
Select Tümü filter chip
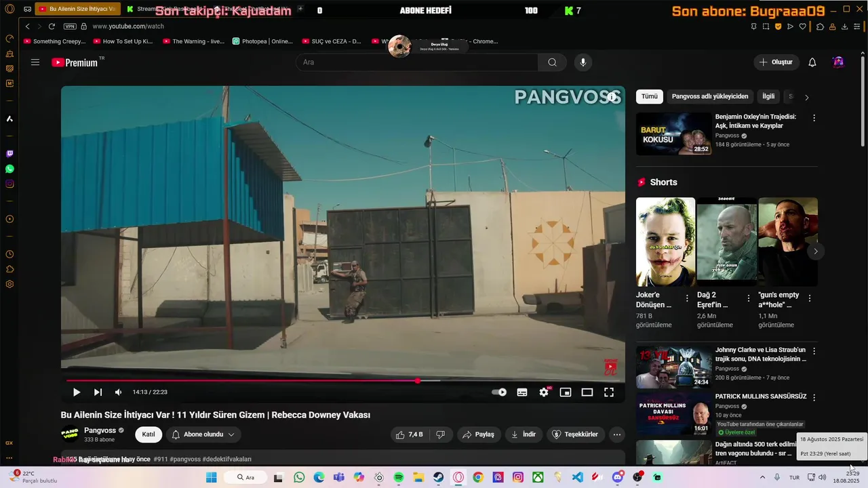650,96
